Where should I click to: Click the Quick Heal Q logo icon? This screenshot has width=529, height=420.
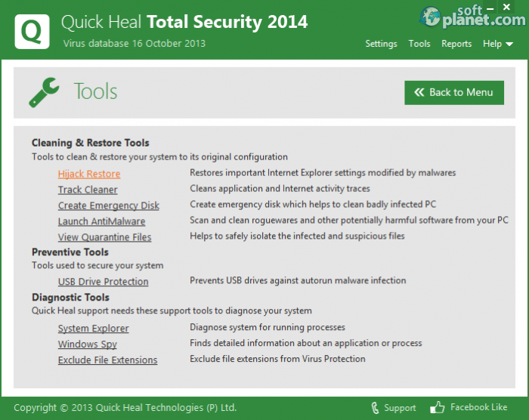32,32
